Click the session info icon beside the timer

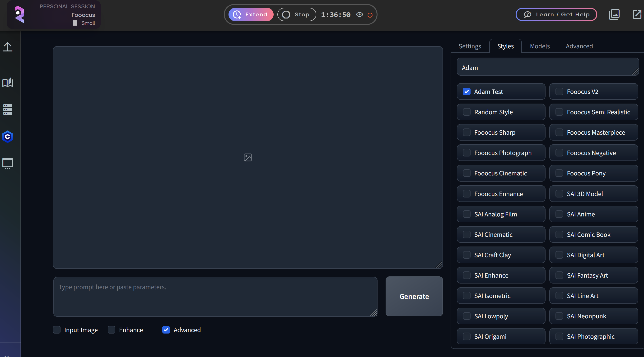[x=370, y=15]
